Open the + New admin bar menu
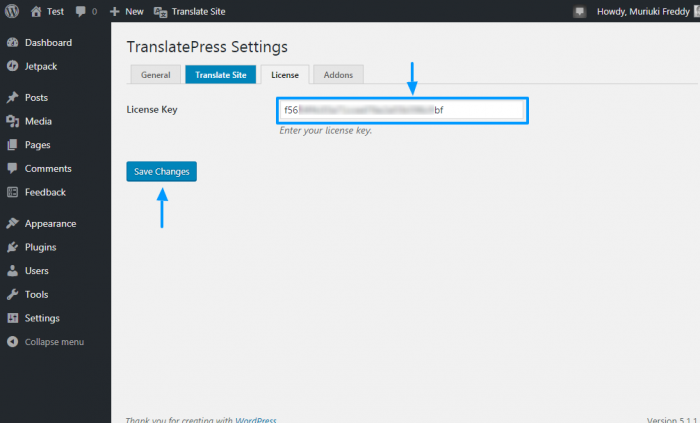The height and width of the screenshot is (423, 700). 127,11
